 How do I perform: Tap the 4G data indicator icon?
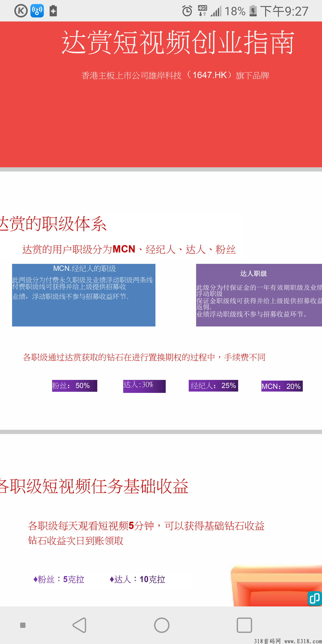click(203, 11)
